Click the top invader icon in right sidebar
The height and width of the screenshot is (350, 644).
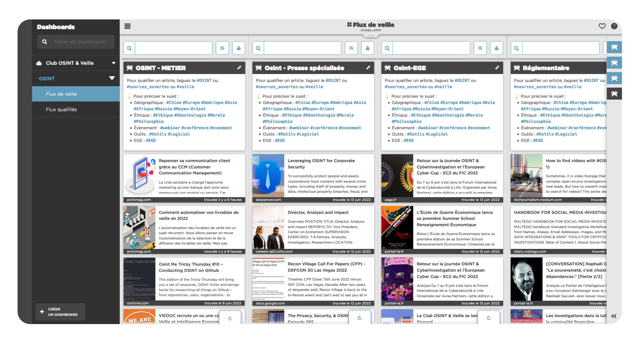click(x=614, y=47)
